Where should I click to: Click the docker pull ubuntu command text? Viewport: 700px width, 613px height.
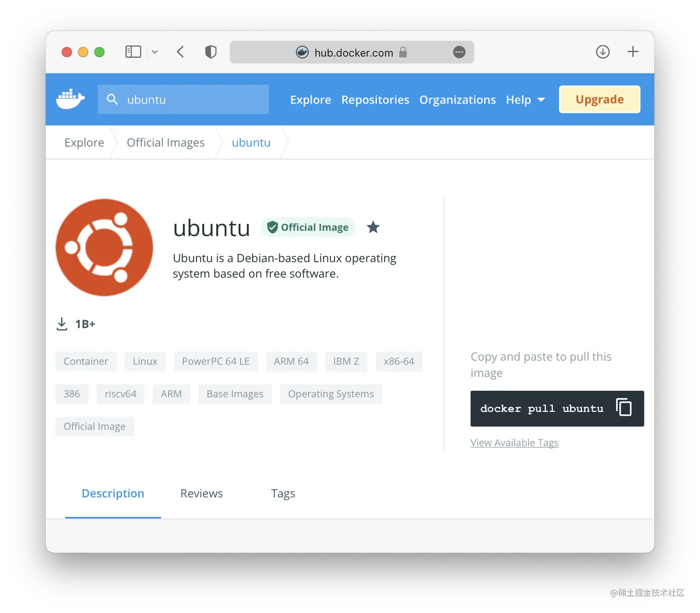[x=542, y=409]
